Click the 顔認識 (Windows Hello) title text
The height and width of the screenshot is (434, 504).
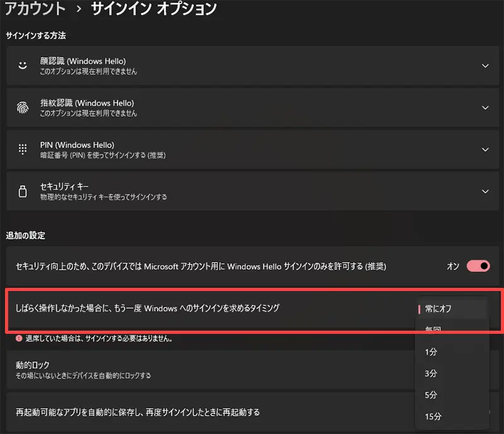[83, 61]
